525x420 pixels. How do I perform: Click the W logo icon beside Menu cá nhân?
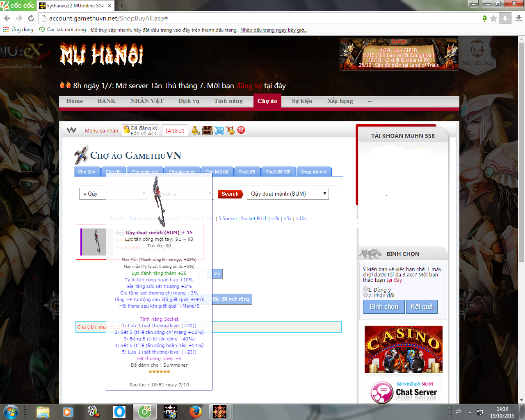(x=71, y=130)
